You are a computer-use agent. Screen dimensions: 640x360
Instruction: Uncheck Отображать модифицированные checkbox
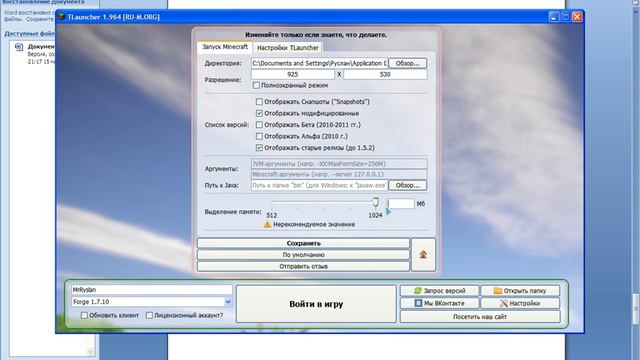(x=259, y=113)
